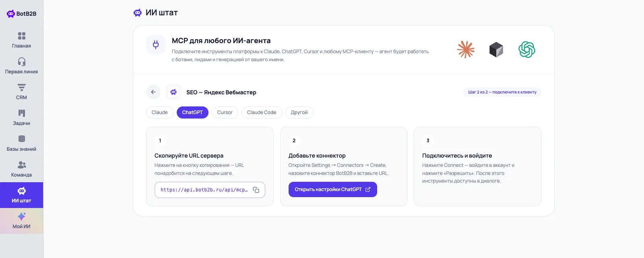
Task: Click the МСР для любого ИИ-агента heading
Action: [221, 41]
